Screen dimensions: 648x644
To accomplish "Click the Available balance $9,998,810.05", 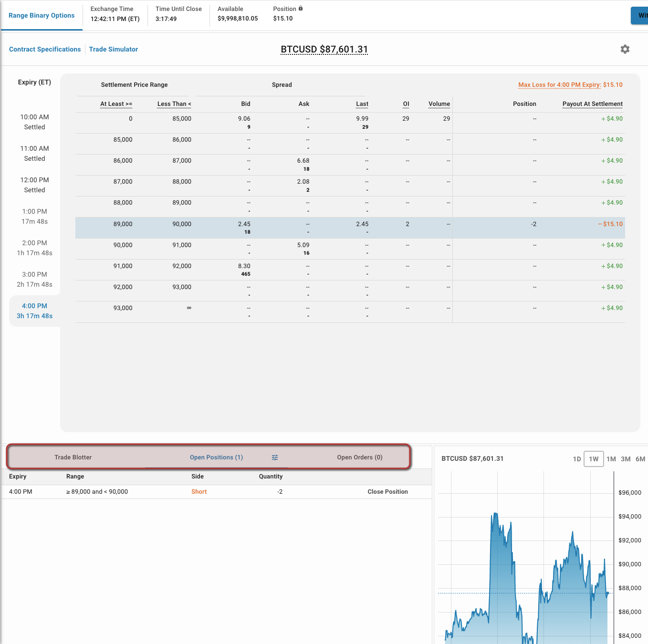I will pyautogui.click(x=238, y=19).
